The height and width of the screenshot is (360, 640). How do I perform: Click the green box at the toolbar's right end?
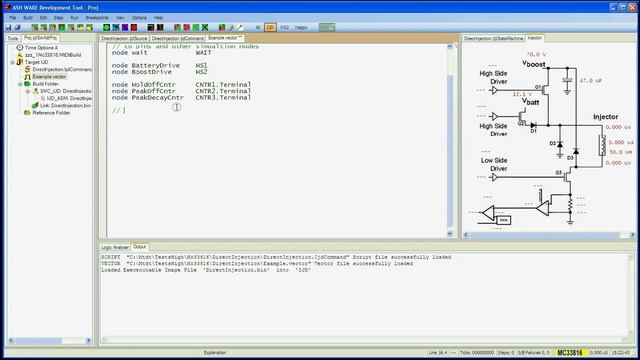[x=327, y=27]
